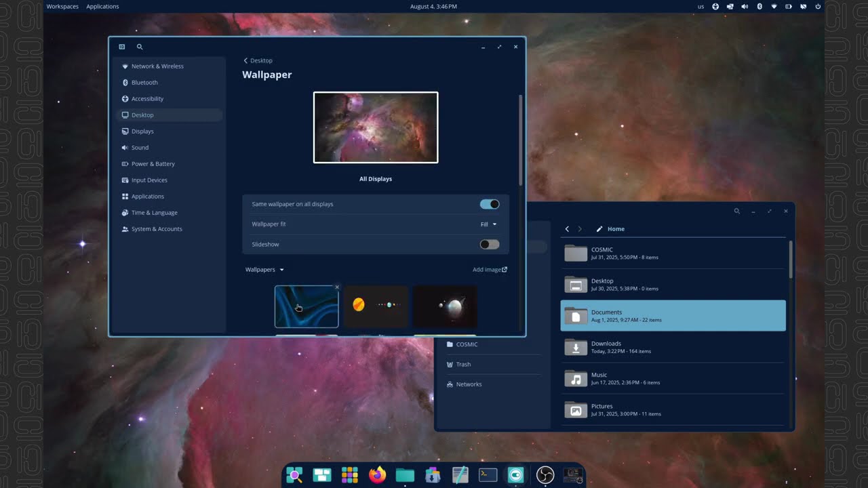Viewport: 868px width, 488px height.
Task: Open Firefox from the dock
Action: 377,475
